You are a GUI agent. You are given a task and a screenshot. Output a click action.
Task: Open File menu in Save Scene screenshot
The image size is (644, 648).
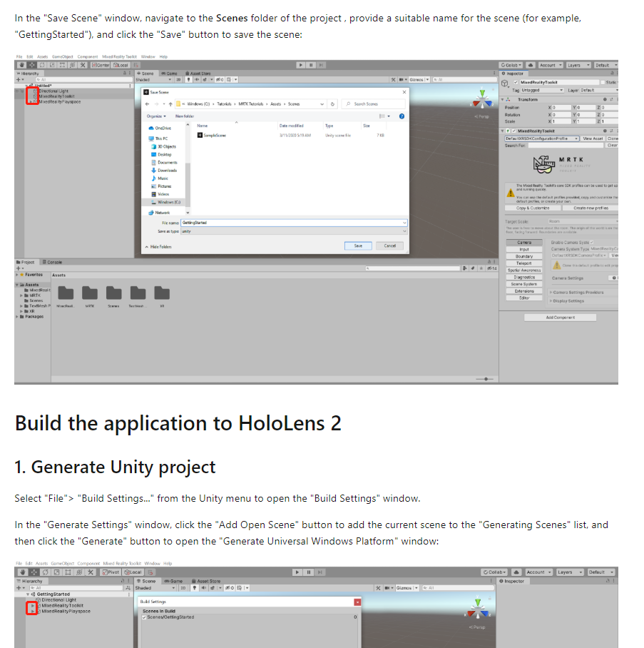pos(19,56)
